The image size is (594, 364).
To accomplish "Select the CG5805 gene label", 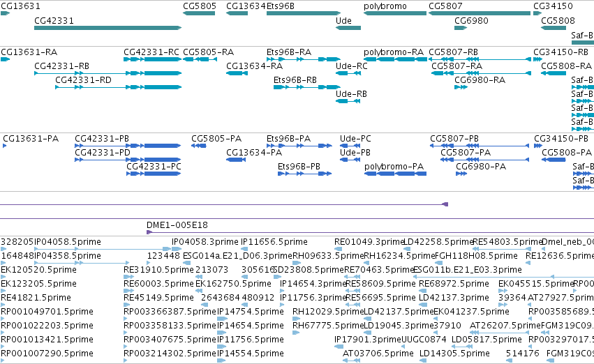I will (200, 6).
